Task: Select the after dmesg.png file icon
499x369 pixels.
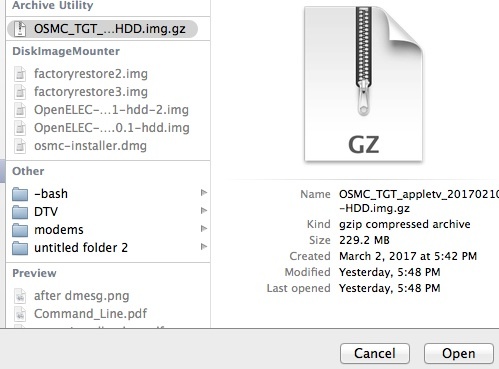Action: [x=20, y=296]
